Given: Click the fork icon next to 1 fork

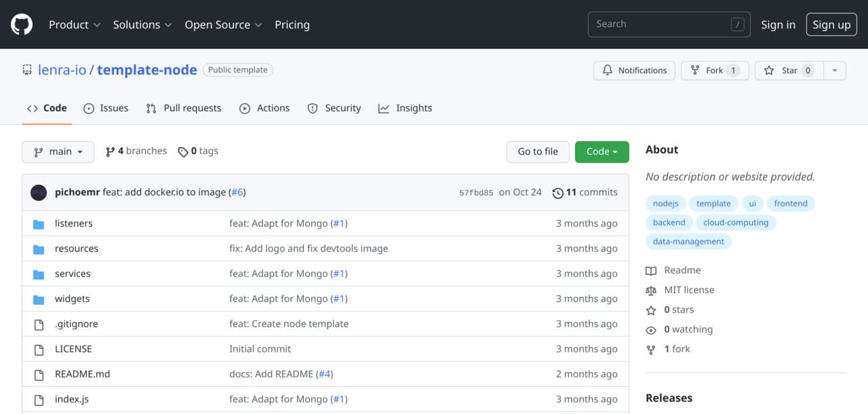Looking at the screenshot, I should (651, 350).
